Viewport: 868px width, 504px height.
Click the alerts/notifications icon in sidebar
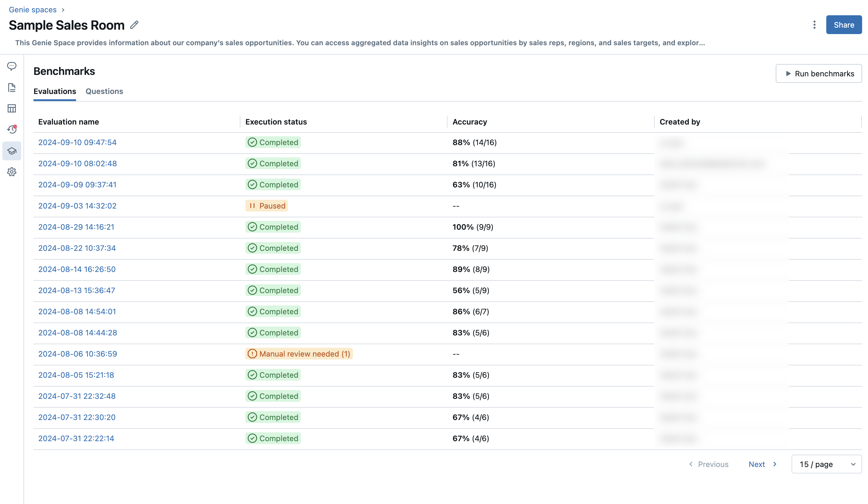pos(12,129)
